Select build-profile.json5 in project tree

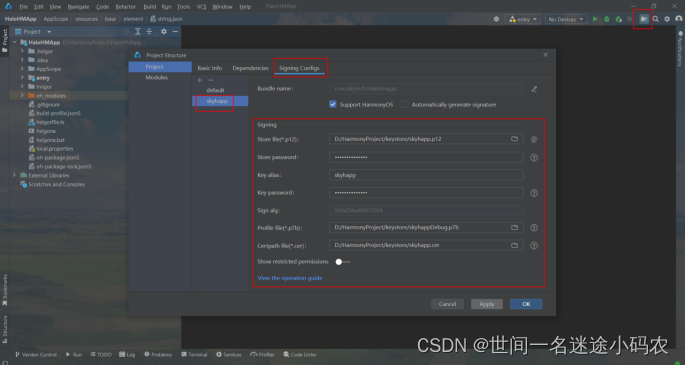pos(59,113)
